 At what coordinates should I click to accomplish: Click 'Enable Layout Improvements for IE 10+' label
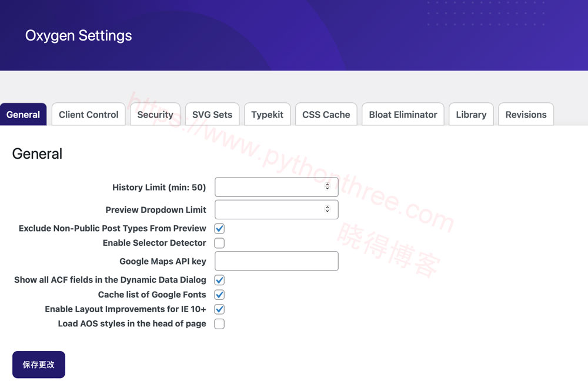pos(125,309)
